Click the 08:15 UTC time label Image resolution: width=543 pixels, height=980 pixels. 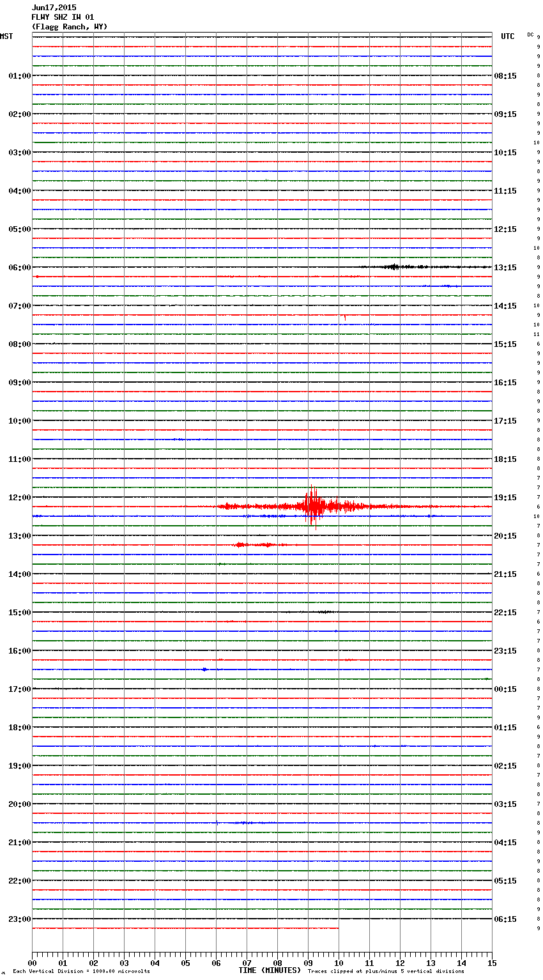(505, 76)
